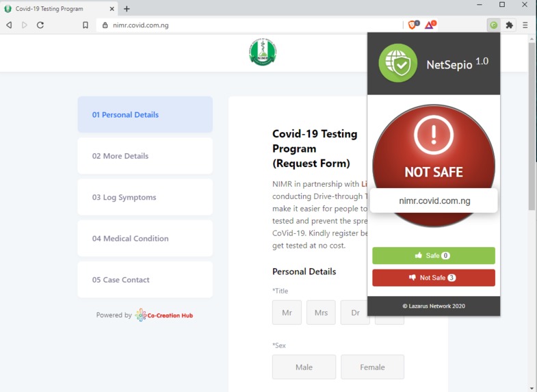
Task: Click the NOT SAFE warning exclamation icon
Action: 434,135
